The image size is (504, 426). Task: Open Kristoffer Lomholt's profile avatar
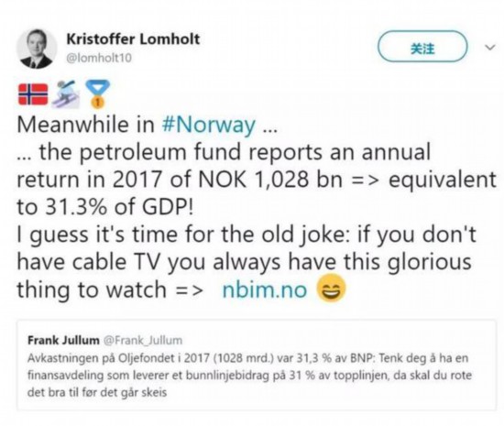[x=37, y=49]
